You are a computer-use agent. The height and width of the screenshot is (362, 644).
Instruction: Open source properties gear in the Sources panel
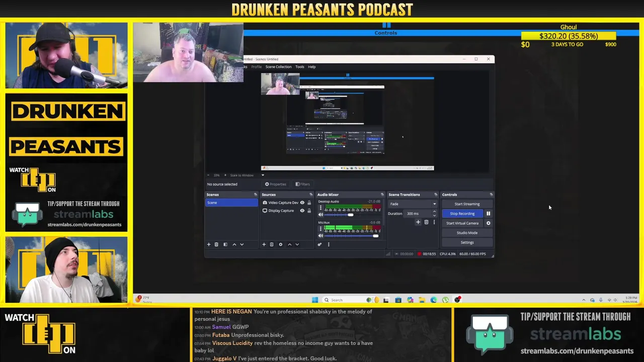click(x=280, y=244)
